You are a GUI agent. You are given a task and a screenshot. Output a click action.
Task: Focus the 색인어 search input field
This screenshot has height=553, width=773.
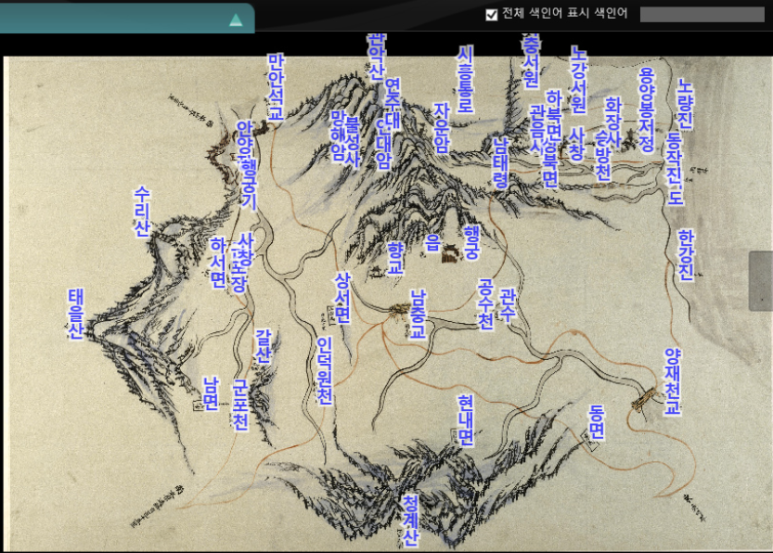[x=702, y=14]
